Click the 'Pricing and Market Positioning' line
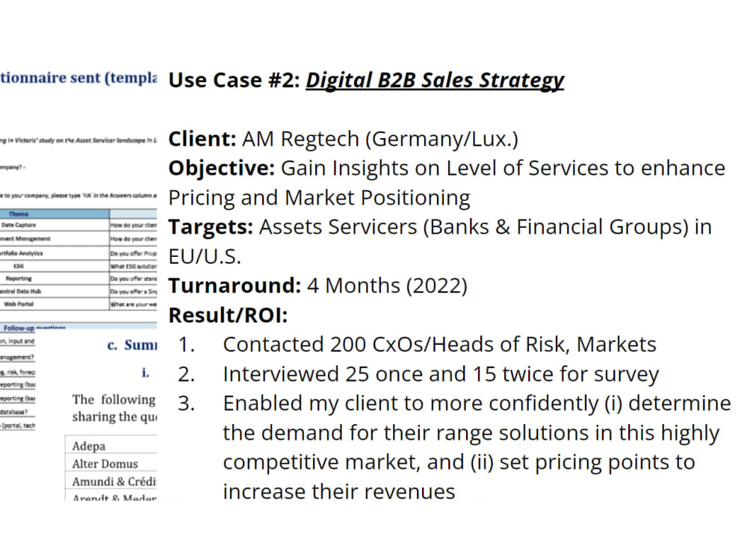 tap(319, 198)
